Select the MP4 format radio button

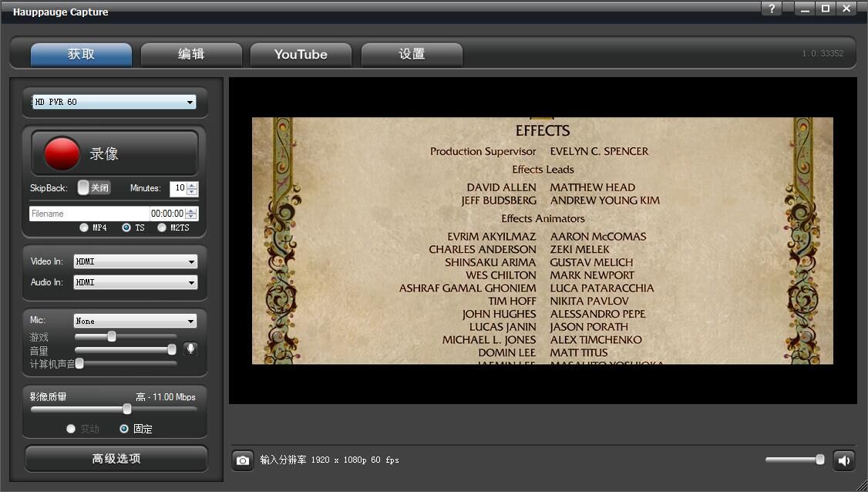click(x=84, y=227)
